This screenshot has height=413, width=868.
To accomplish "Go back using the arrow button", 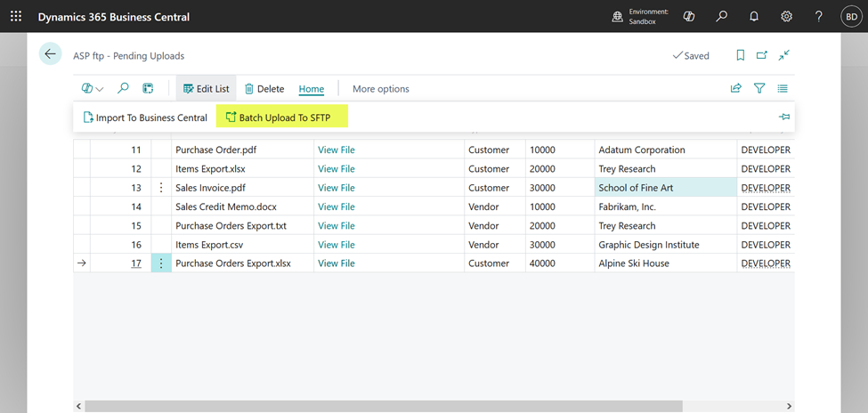I will click(x=51, y=53).
